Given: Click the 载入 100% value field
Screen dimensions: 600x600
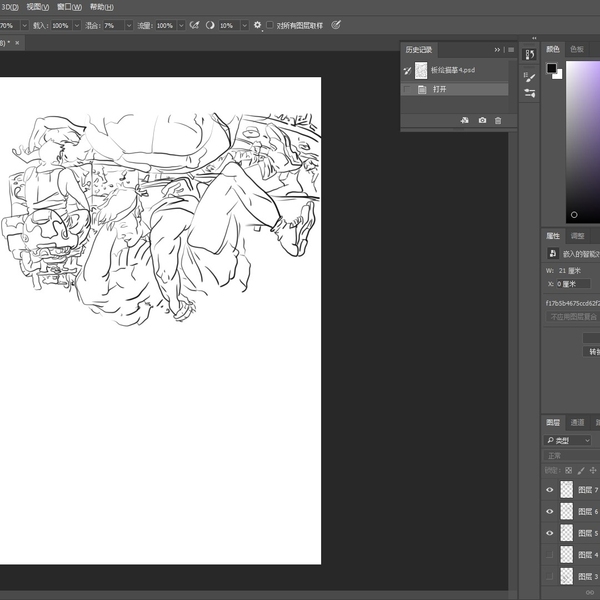Looking at the screenshot, I should (x=62, y=25).
